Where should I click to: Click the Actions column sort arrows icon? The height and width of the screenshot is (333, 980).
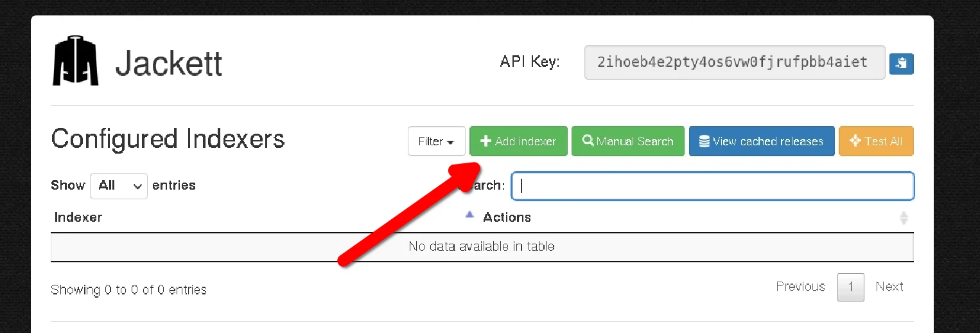pos(904,218)
